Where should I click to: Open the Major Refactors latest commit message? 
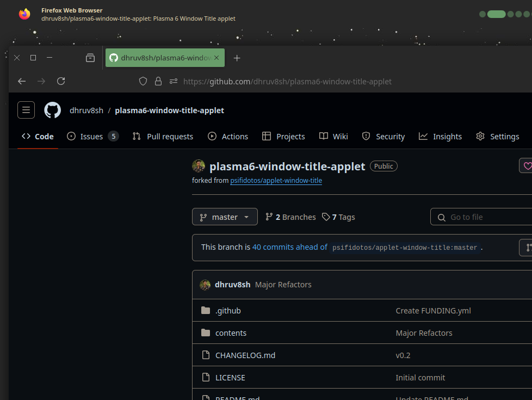coord(283,285)
